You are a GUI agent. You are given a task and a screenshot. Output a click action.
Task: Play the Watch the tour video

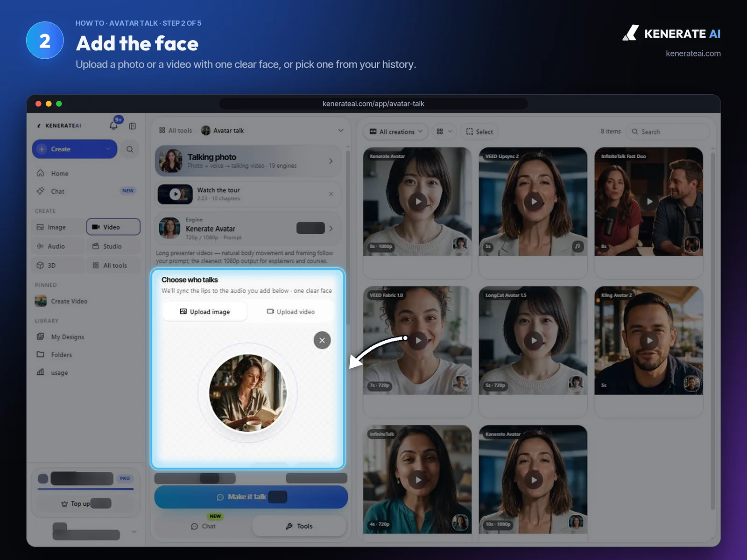click(x=175, y=194)
